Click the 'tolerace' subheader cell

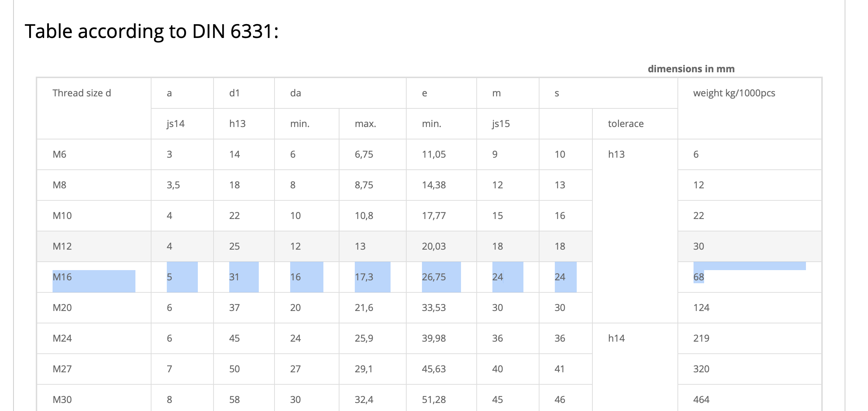pos(626,124)
